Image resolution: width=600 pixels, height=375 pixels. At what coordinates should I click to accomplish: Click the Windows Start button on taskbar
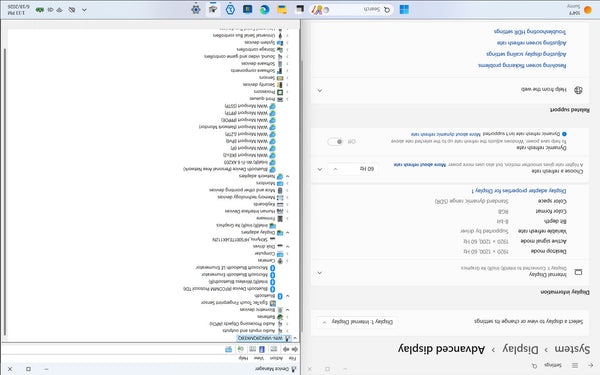pos(404,10)
